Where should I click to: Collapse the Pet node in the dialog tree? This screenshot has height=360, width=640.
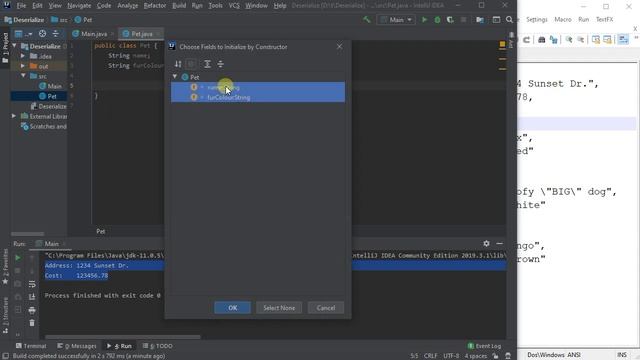point(175,77)
